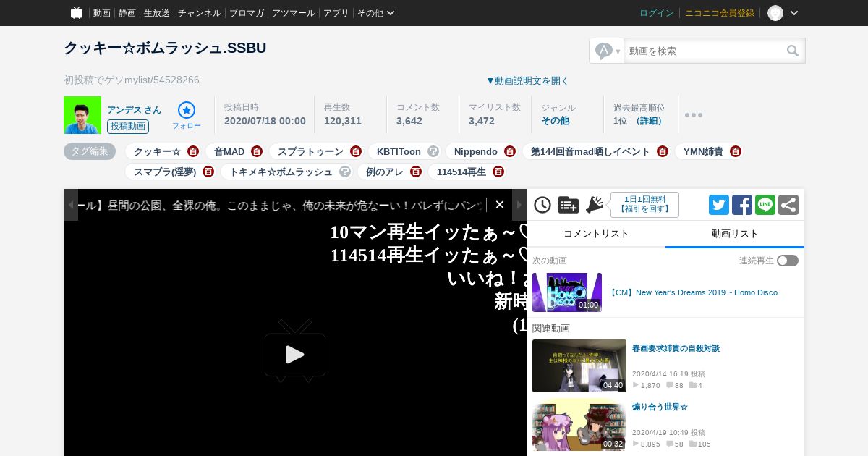Open ブロマガ in the top navigation
The width and height of the screenshot is (868, 456).
tap(247, 13)
